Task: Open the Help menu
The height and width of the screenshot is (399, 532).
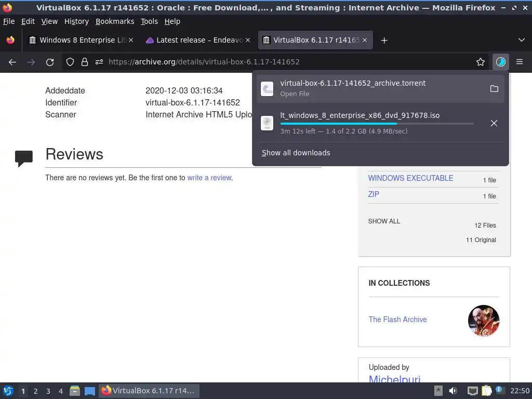Action: pyautogui.click(x=172, y=21)
